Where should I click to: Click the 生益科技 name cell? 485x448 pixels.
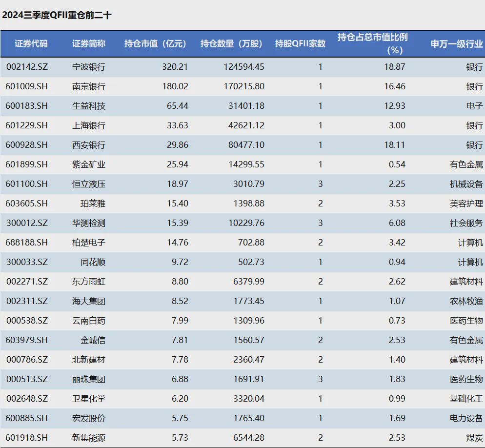coord(89,106)
